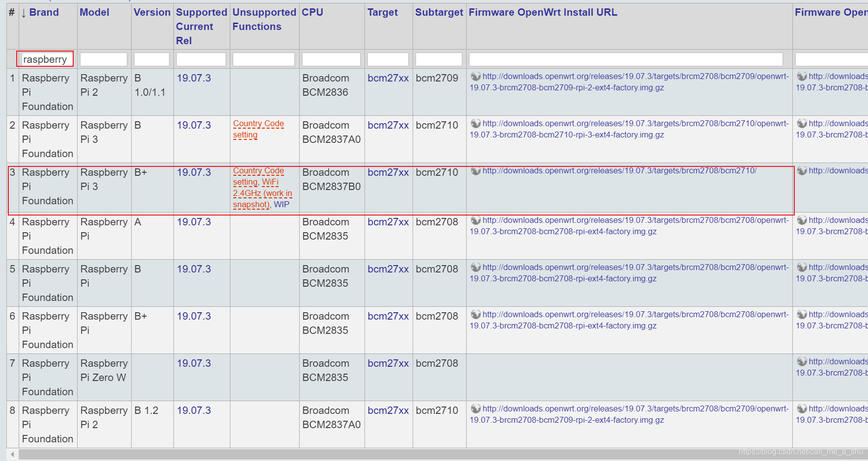Open 19.07.3 release link in row 3
Image resolution: width=868 pixels, height=461 pixels.
tap(194, 172)
